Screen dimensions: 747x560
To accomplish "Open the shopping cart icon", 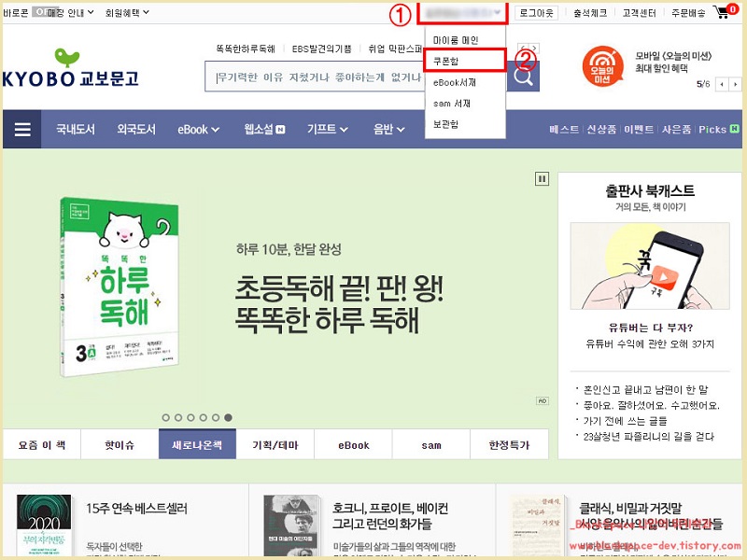I will coord(726,12).
